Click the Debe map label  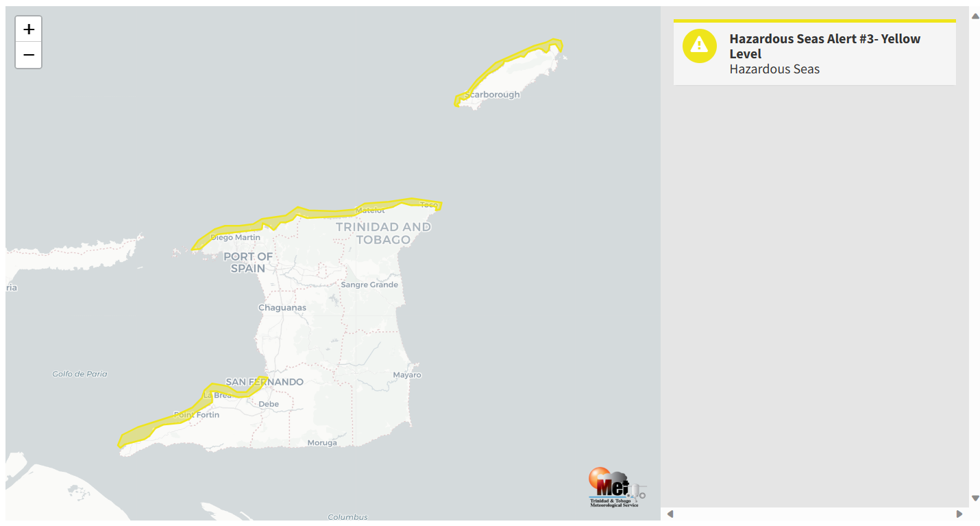[269, 404]
